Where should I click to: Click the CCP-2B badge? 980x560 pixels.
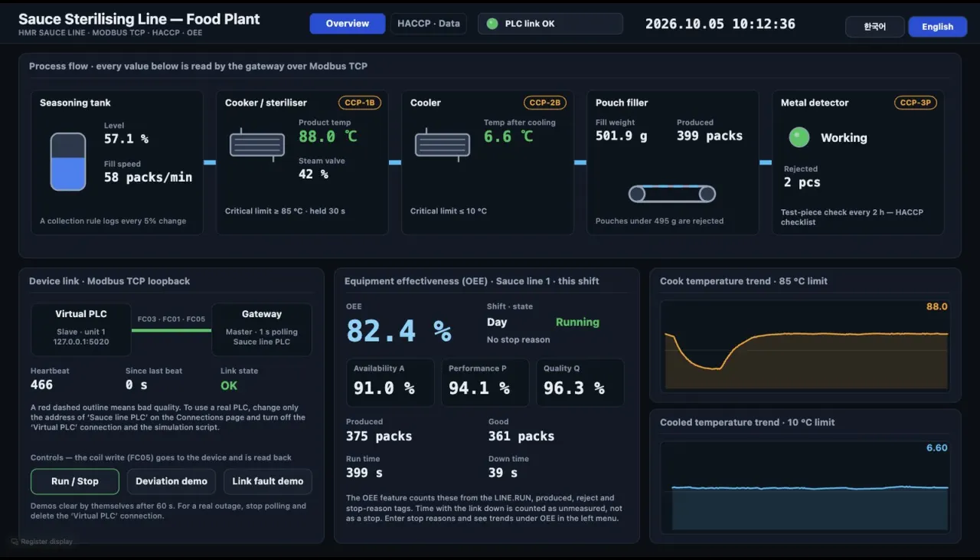click(x=545, y=103)
